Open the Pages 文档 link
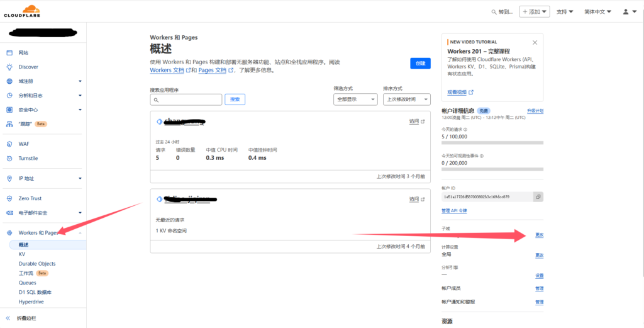The width and height of the screenshot is (644, 328). pyautogui.click(x=213, y=71)
